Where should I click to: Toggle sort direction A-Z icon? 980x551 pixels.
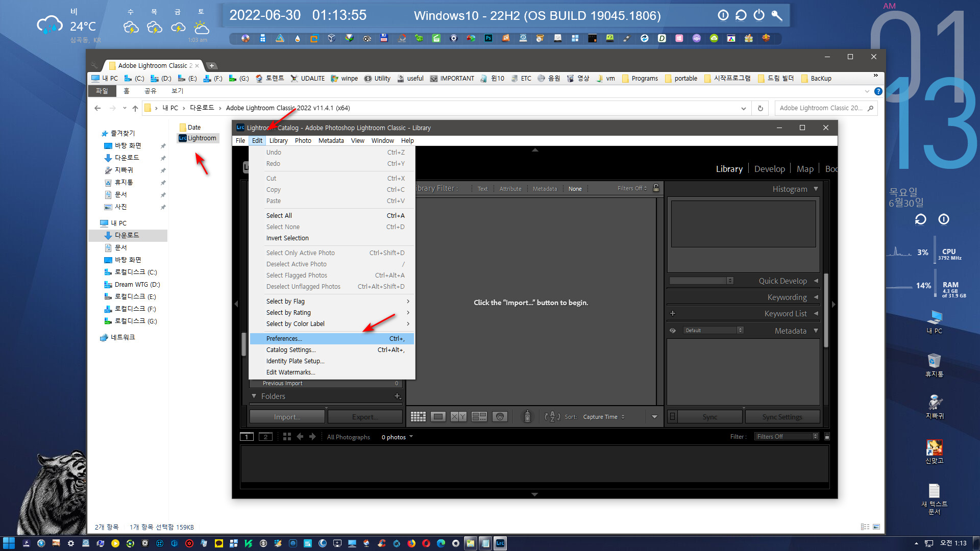[x=552, y=417]
